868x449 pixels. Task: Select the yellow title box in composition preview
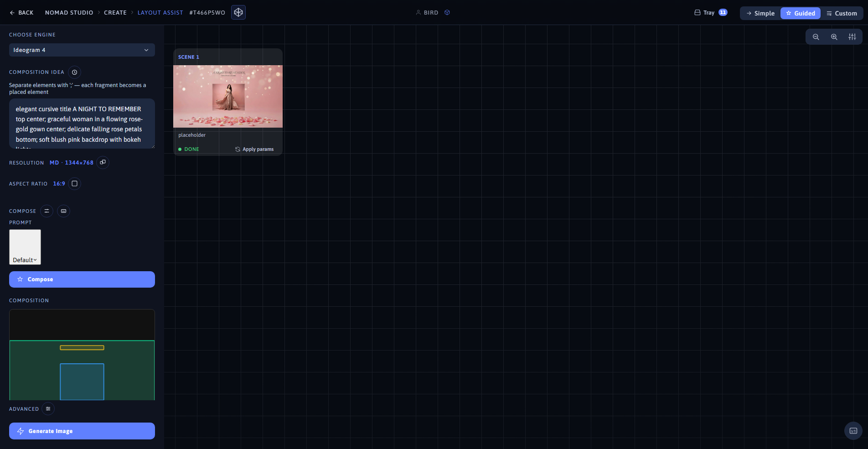82,348
